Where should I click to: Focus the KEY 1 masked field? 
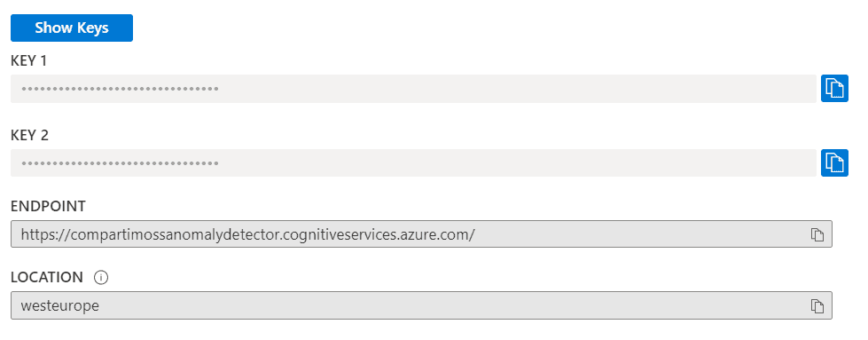[413, 88]
